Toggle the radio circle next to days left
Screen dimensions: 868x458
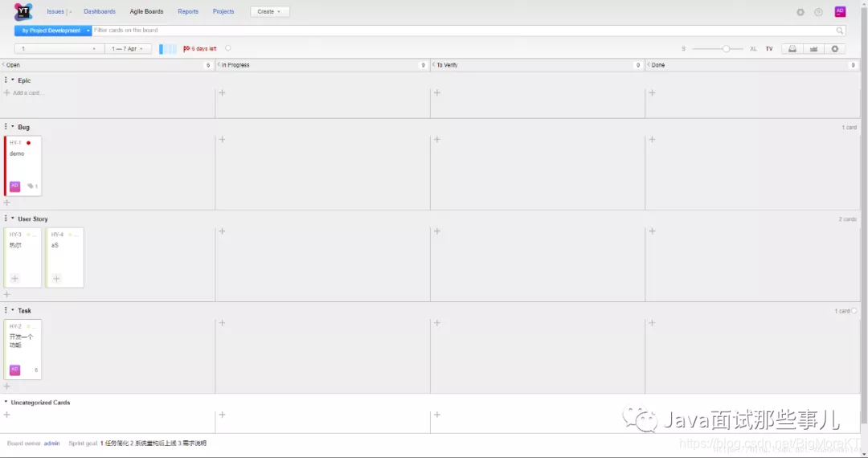click(227, 48)
